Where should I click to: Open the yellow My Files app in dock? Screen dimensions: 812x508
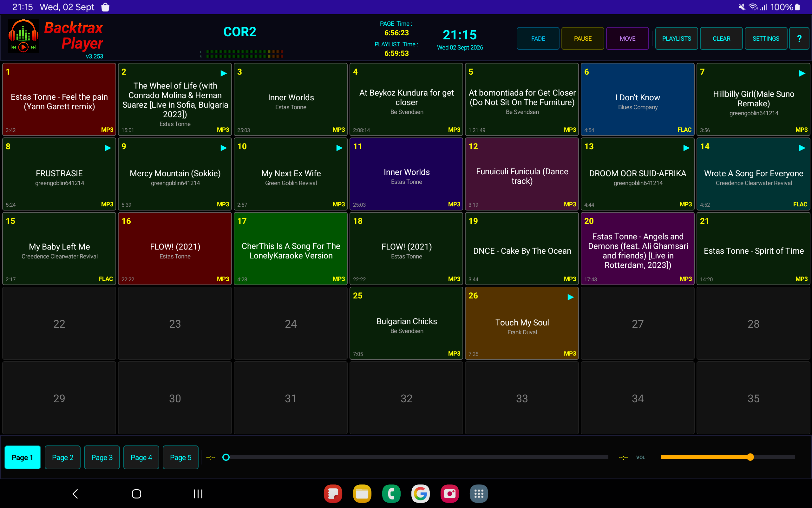click(362, 493)
